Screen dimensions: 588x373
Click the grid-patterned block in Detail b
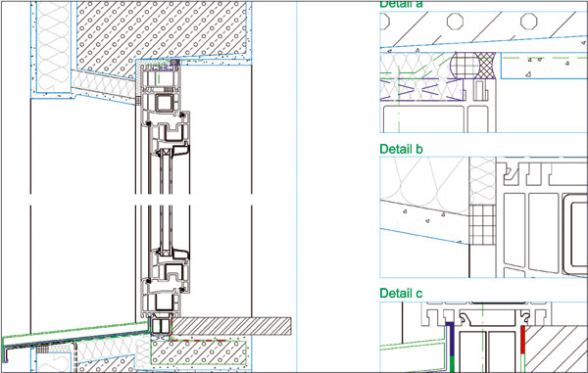pyautogui.click(x=482, y=225)
